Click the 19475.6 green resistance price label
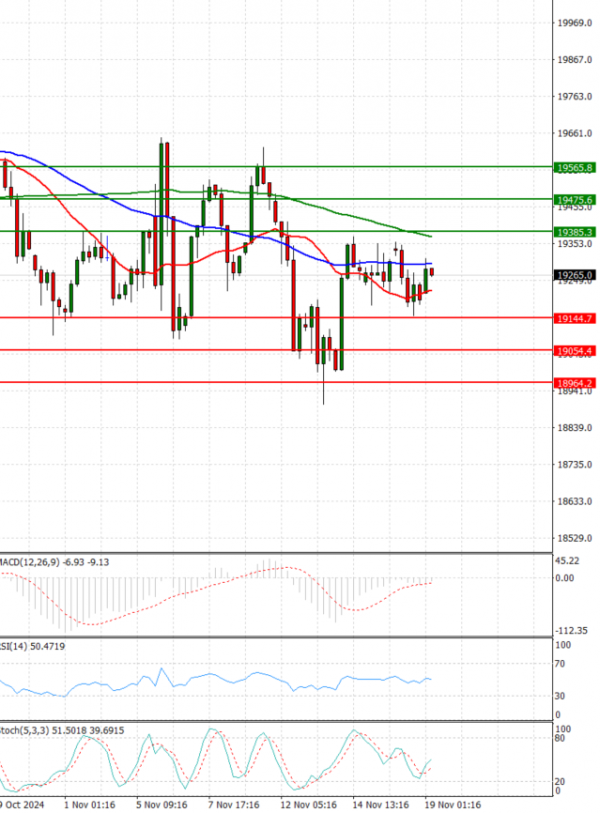600x813 pixels. (x=574, y=200)
